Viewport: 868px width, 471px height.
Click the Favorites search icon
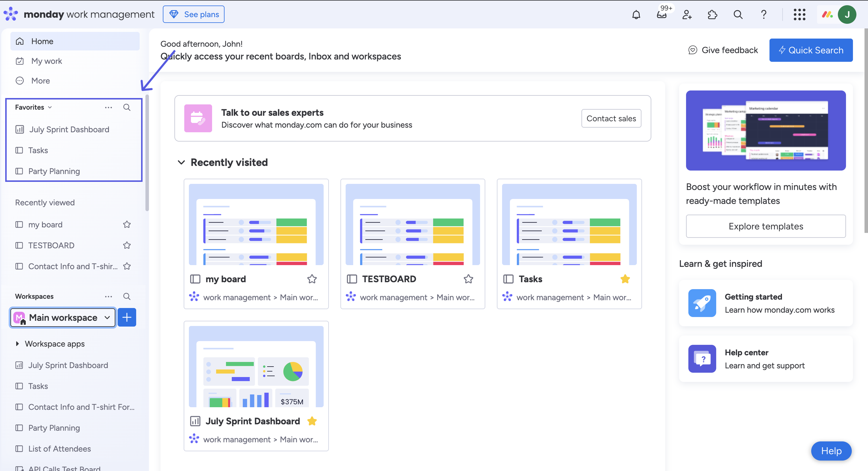tap(127, 107)
